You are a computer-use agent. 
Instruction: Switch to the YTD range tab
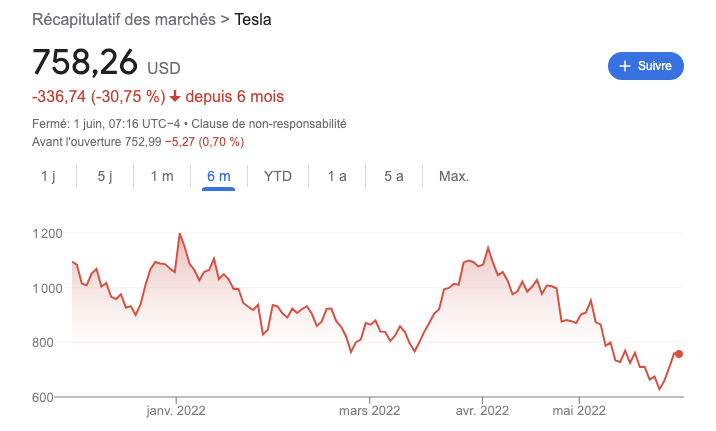coord(278,176)
